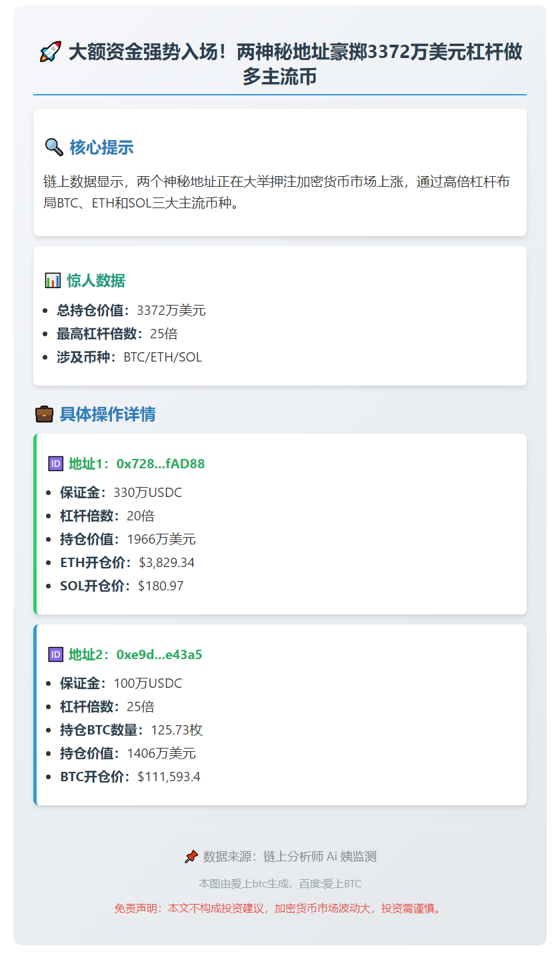560x966 pixels.
Task: Click the 具体操作详情 section heading
Action: pyautogui.click(x=107, y=414)
